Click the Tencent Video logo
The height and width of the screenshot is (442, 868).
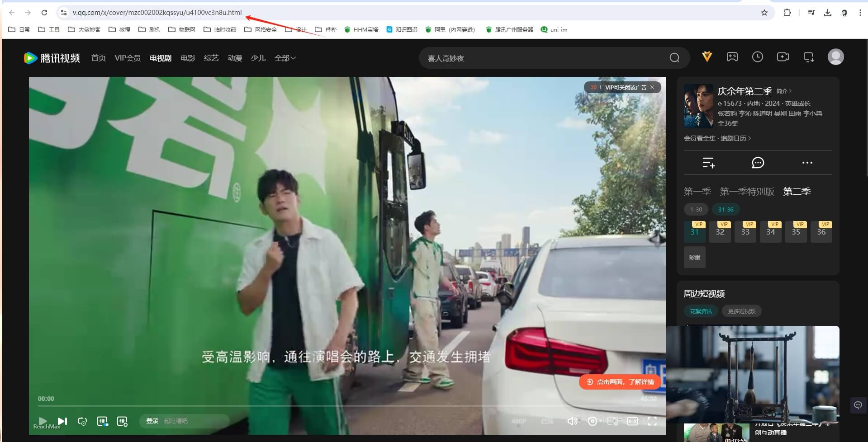pyautogui.click(x=52, y=58)
